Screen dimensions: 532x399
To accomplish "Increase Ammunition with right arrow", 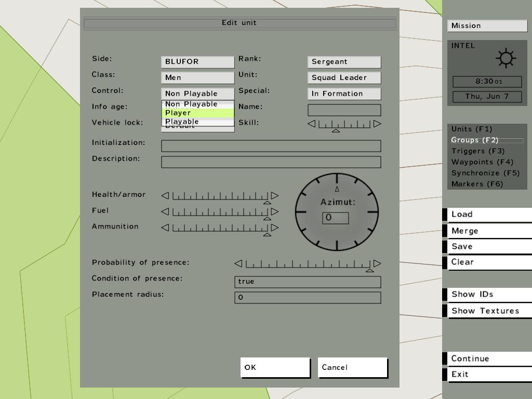I will coord(274,228).
